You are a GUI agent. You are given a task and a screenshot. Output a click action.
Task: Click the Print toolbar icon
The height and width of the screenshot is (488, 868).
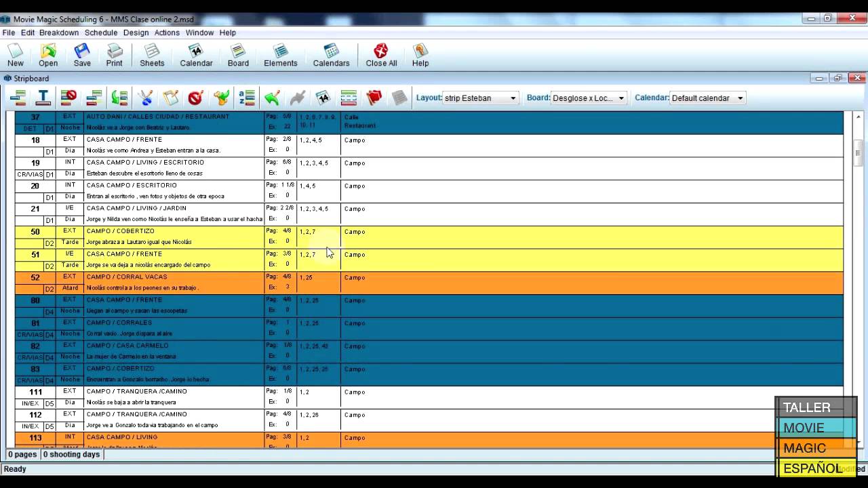114,55
